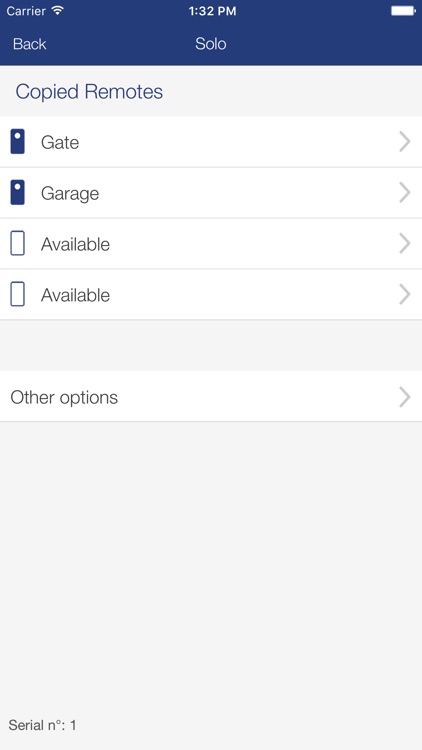Open the Other options row
Screen dimensions: 422x750
tap(211, 397)
